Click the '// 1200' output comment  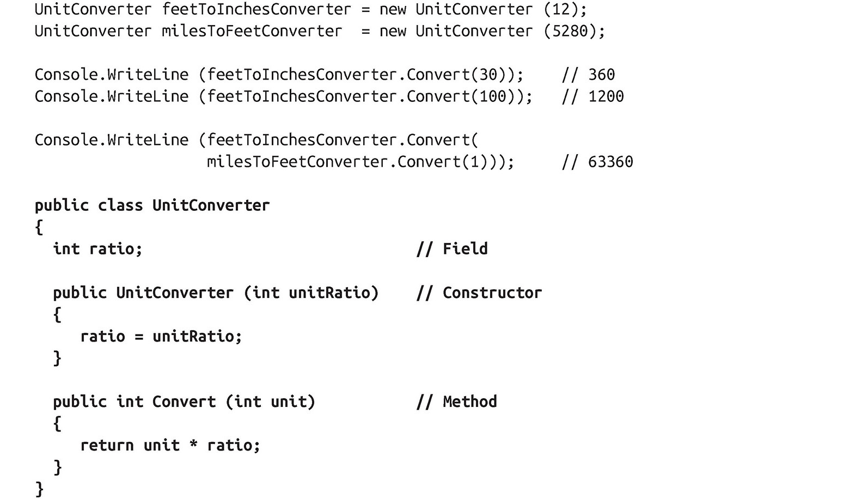(592, 96)
